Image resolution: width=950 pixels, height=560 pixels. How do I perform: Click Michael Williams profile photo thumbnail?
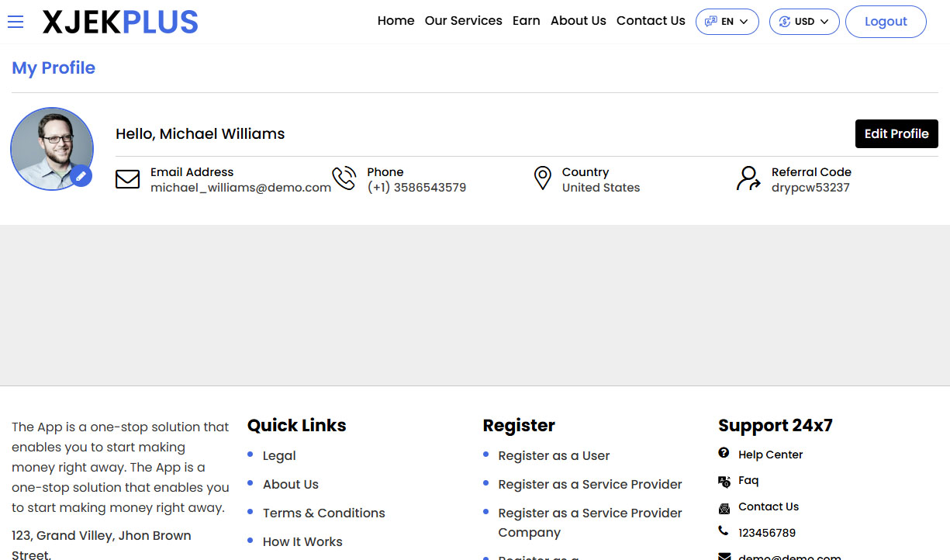(51, 148)
